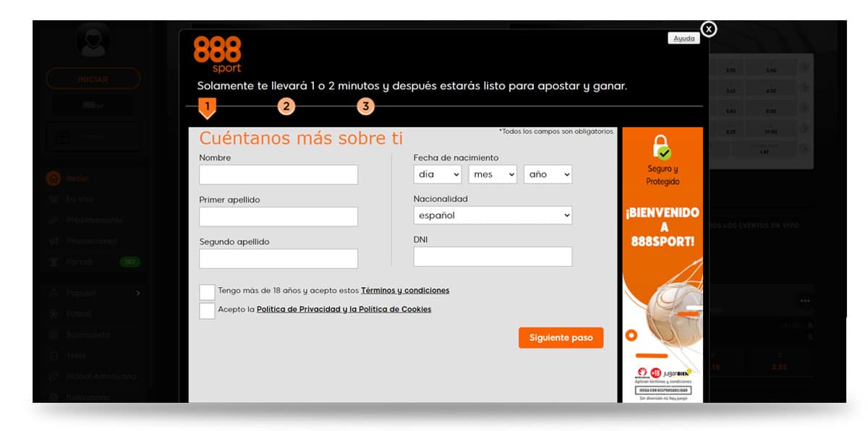This screenshot has width=868, height=431.
Task: Open Promociones in background sidebar
Action: click(x=92, y=241)
